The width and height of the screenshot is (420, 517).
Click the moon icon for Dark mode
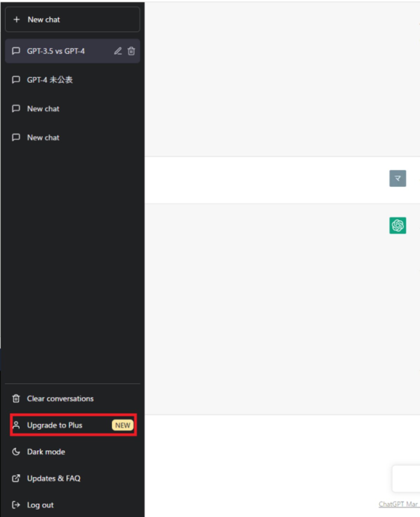16,452
